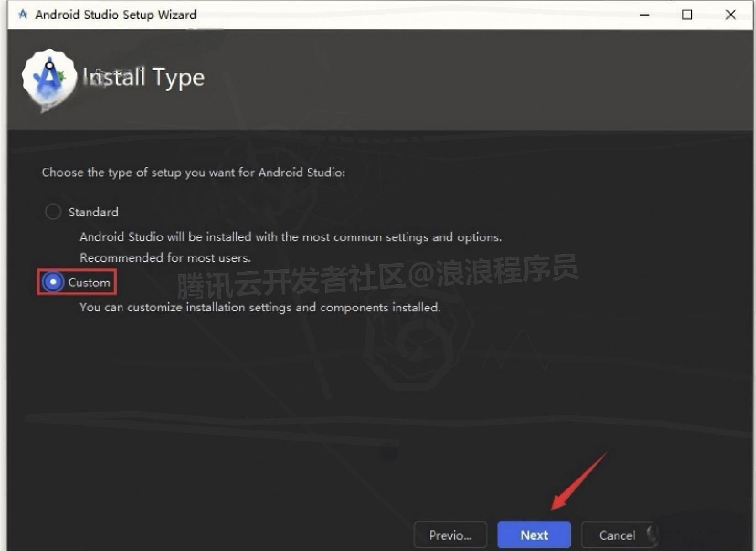Click the Previous button
Viewport: 756px width, 551px height.
[450, 535]
